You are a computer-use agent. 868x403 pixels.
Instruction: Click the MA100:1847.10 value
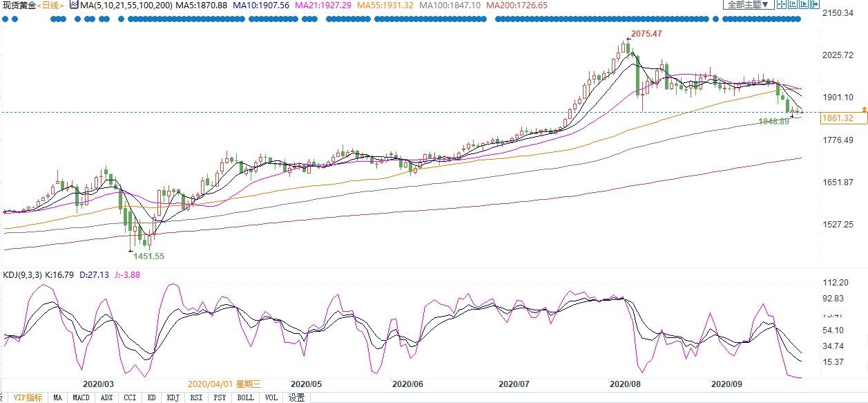click(449, 5)
